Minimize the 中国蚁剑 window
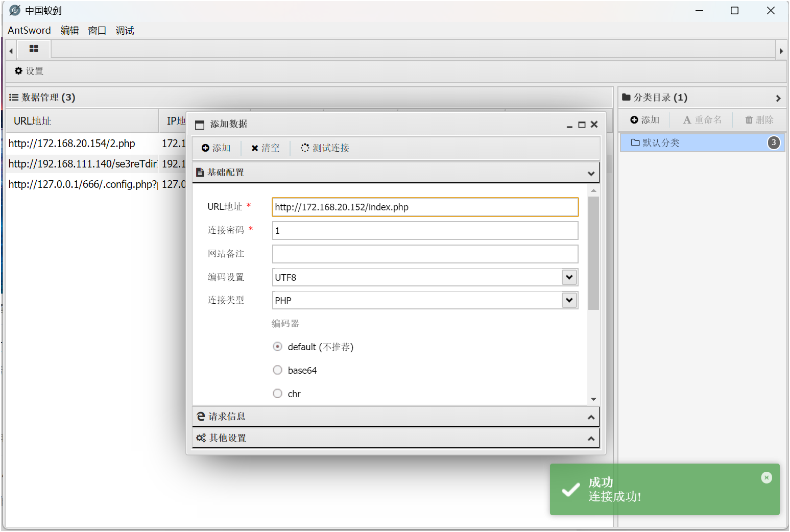 pyautogui.click(x=699, y=10)
